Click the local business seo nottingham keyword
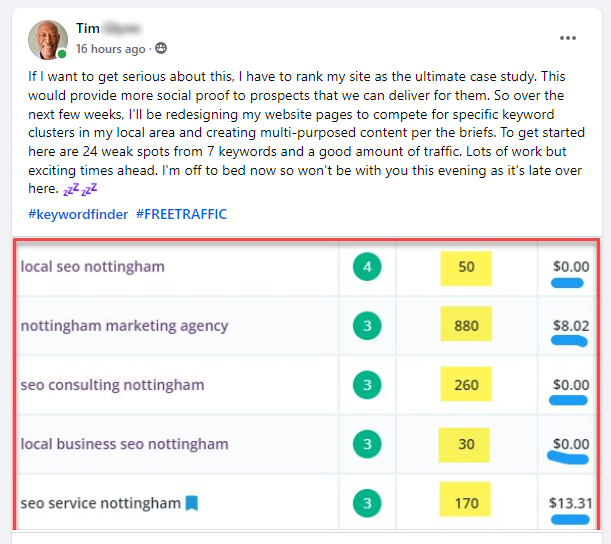Image resolution: width=611 pixels, height=544 pixels. (125, 444)
